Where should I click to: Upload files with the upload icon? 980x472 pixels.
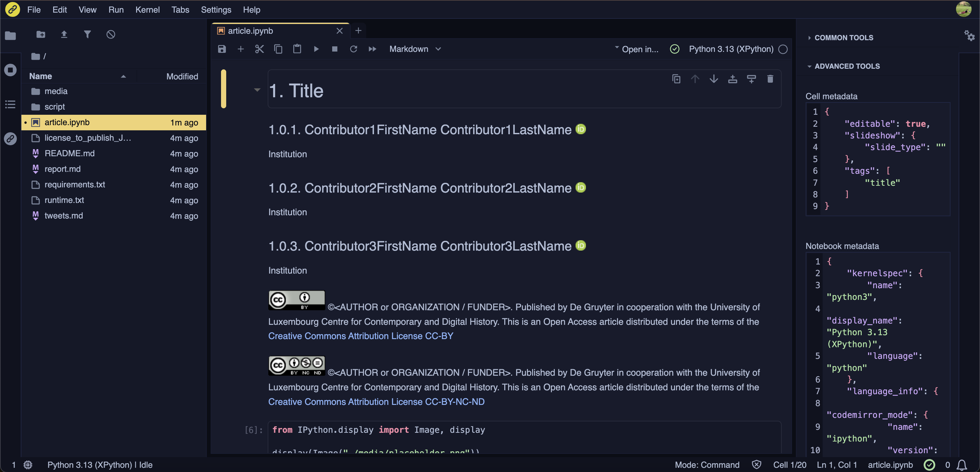[x=64, y=35]
